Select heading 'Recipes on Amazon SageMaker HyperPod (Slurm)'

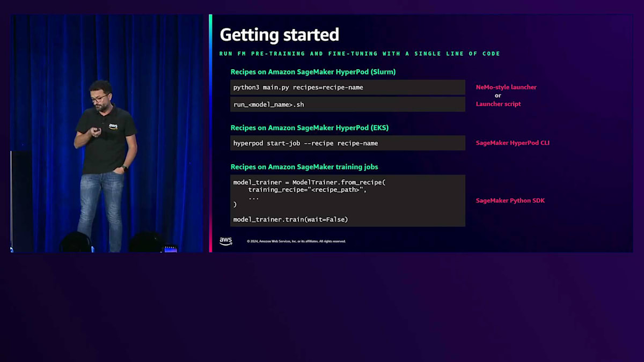click(x=313, y=72)
